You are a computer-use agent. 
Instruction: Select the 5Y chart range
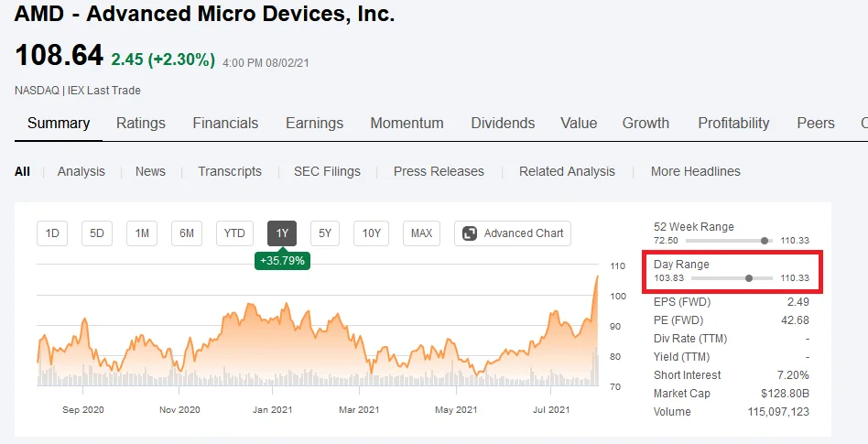pyautogui.click(x=325, y=233)
